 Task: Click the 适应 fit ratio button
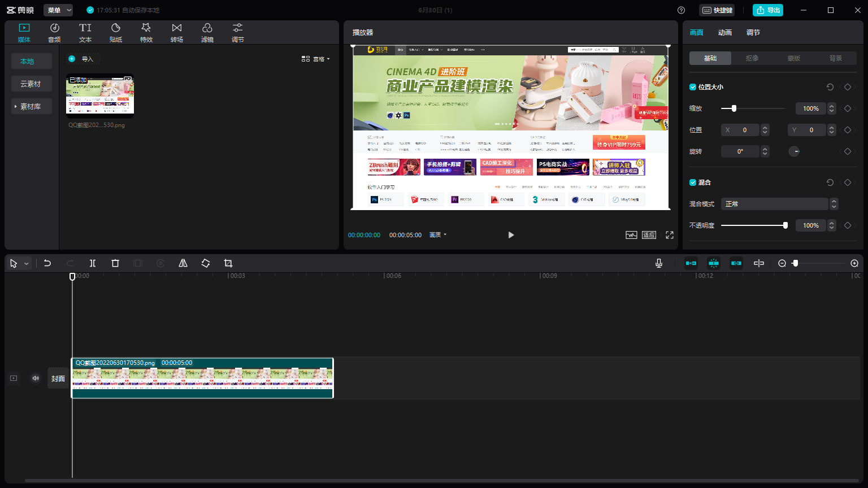tap(649, 235)
